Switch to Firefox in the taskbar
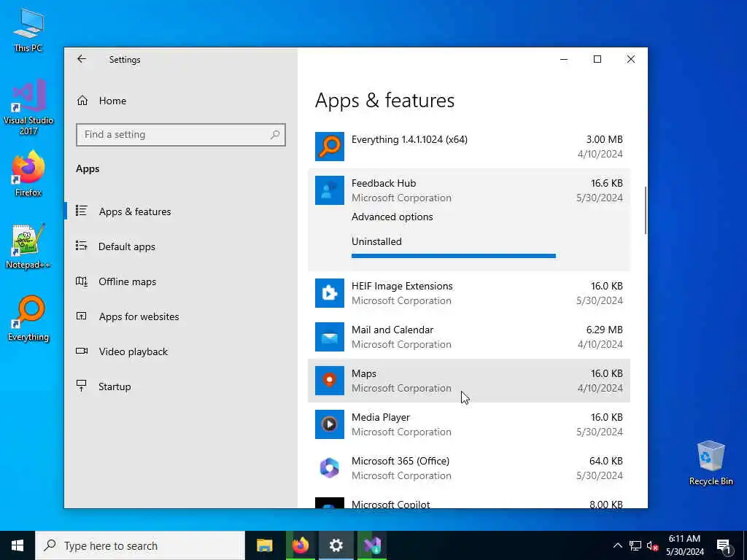Screen dimensions: 747x560 point(300,545)
